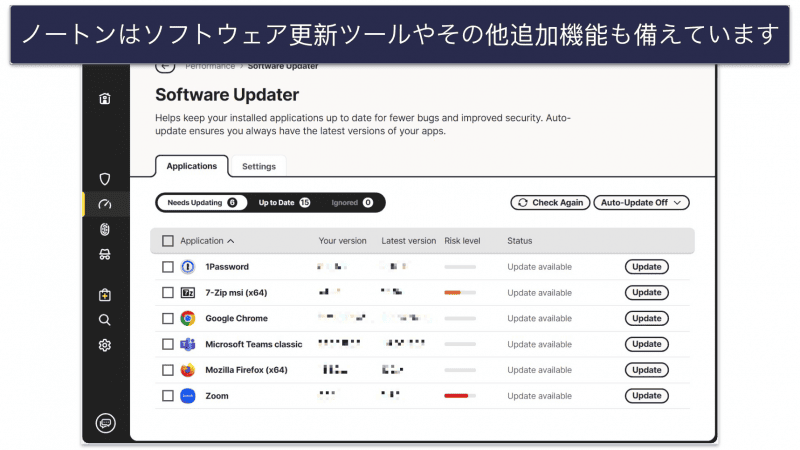Open the Privacy incognito icon in sidebar
Screen dimensions: 800x450
(x=105, y=254)
